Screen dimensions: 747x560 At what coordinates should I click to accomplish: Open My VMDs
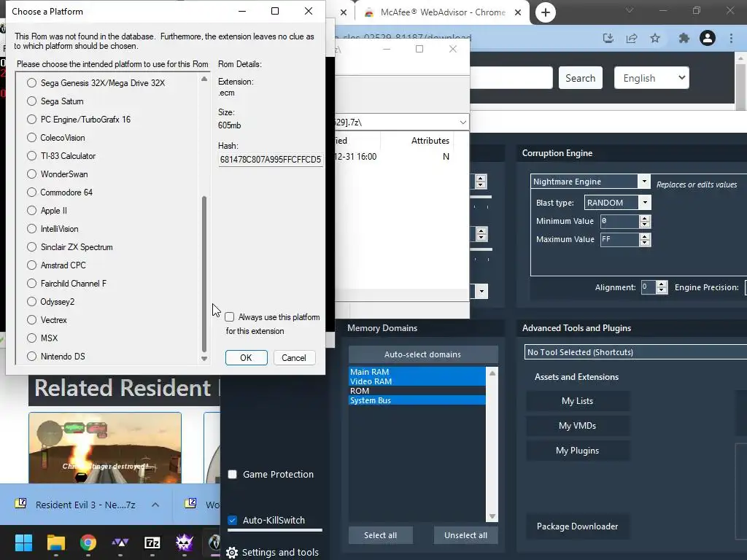[x=578, y=426]
